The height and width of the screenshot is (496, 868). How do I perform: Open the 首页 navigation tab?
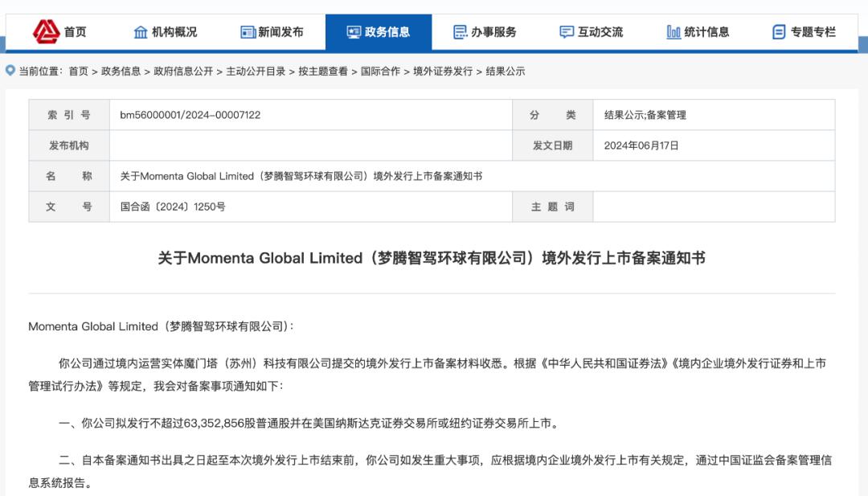59,32
